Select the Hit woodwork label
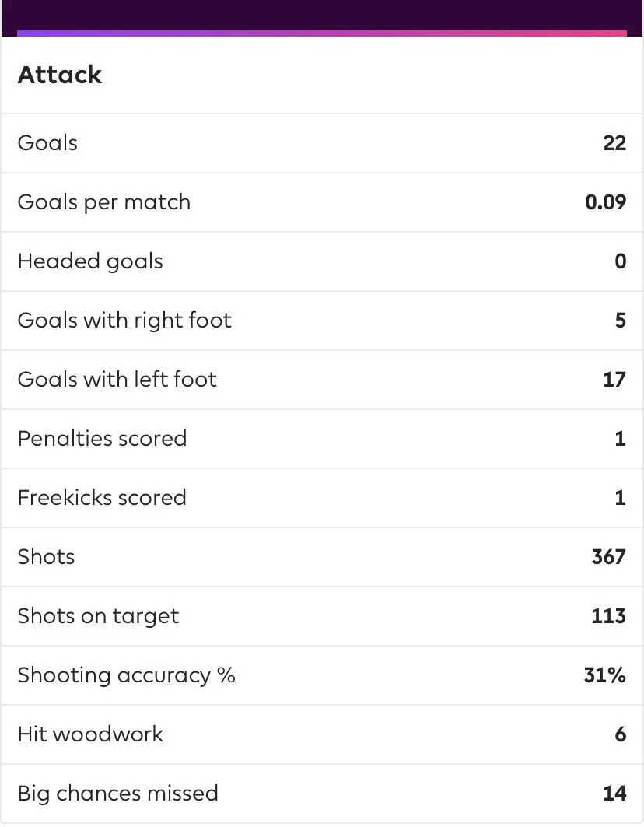Image resolution: width=644 pixels, height=827 pixels. pyautogui.click(x=90, y=734)
